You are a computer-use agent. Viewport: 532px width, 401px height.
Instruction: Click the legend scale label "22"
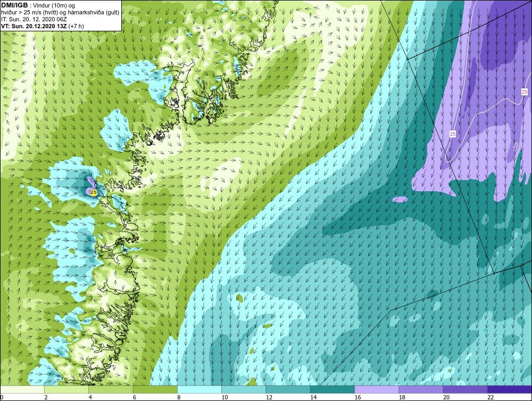tap(491, 397)
